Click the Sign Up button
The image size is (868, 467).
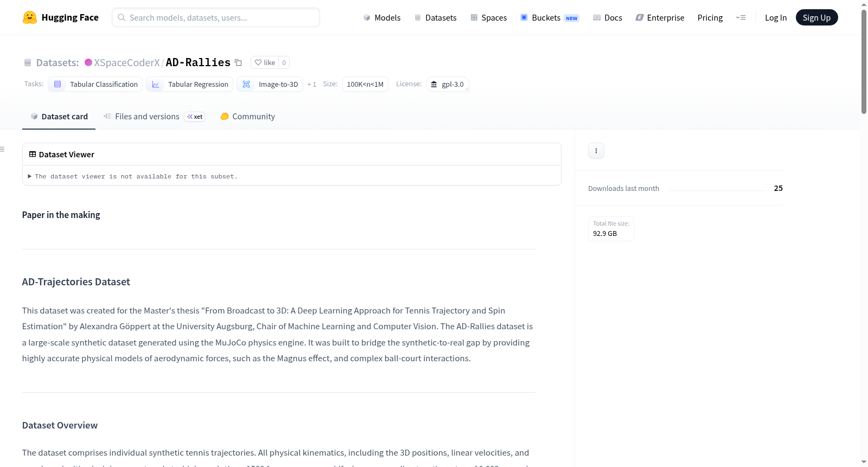[x=816, y=17]
